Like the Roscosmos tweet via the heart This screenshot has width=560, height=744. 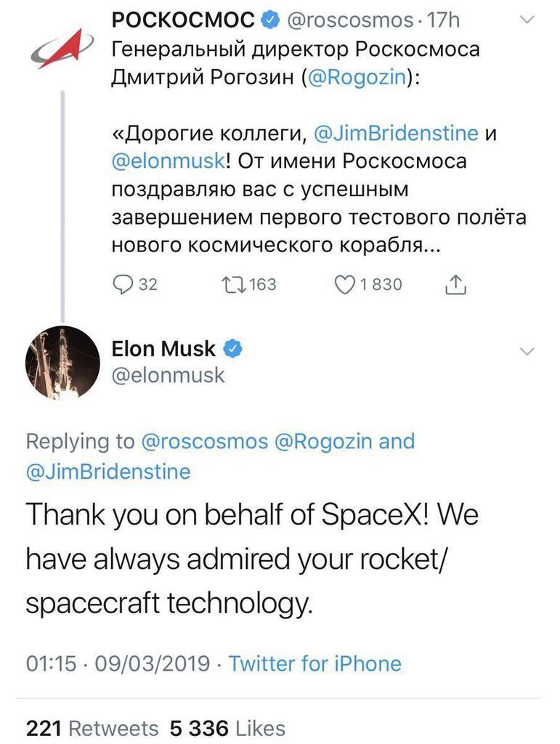coord(344,285)
